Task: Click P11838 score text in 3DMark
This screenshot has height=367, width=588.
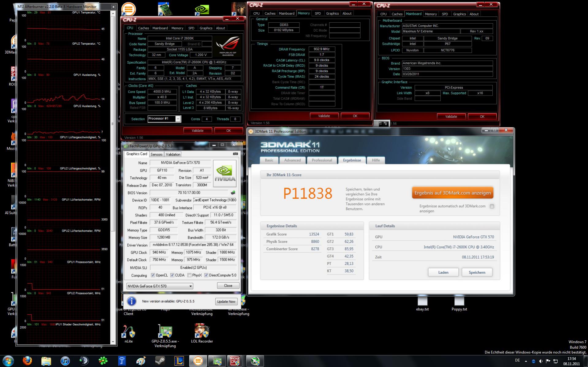Action: pos(308,193)
